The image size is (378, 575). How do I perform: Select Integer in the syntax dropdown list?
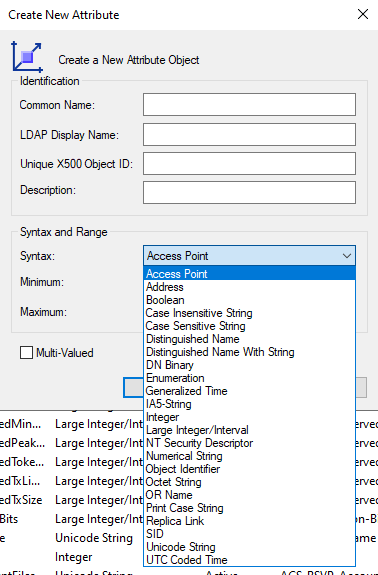[249, 417]
